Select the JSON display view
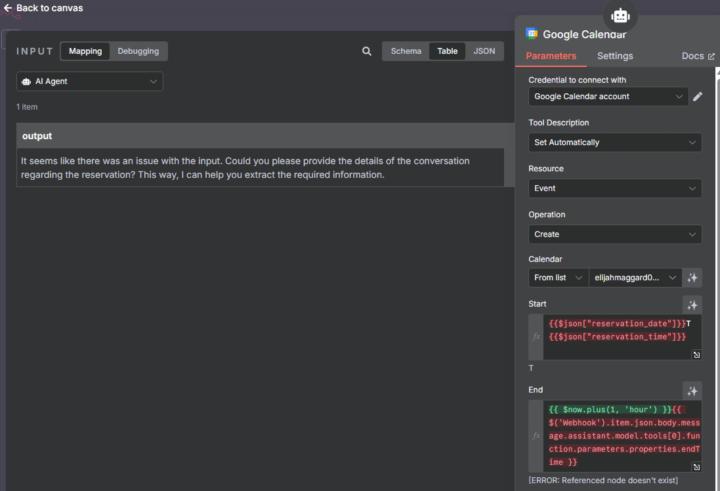The width and height of the screenshot is (720, 491). click(483, 51)
